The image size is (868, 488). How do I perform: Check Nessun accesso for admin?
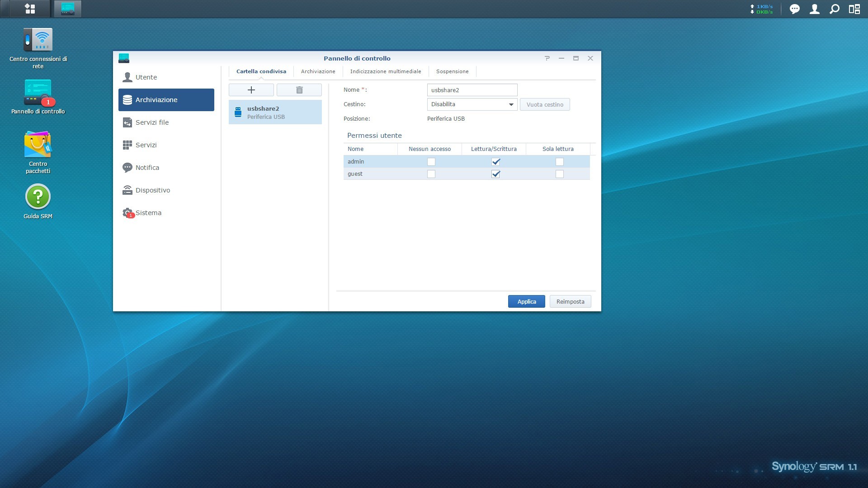click(x=431, y=162)
